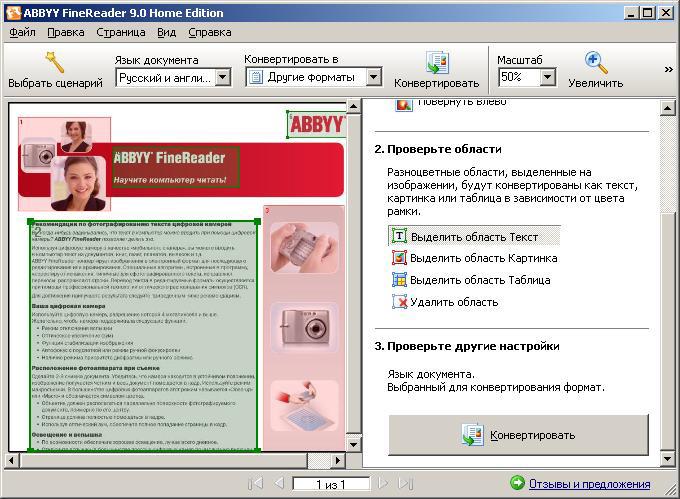Click the task pane scroll up arrow
The width and height of the screenshot is (680, 499).
point(667,108)
